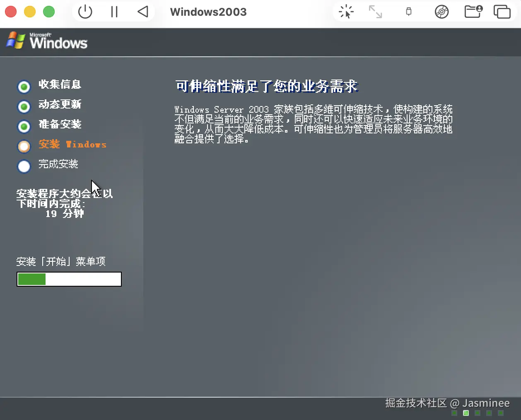Click the 准备安装 step label
This screenshot has width=521, height=420.
[x=60, y=124]
